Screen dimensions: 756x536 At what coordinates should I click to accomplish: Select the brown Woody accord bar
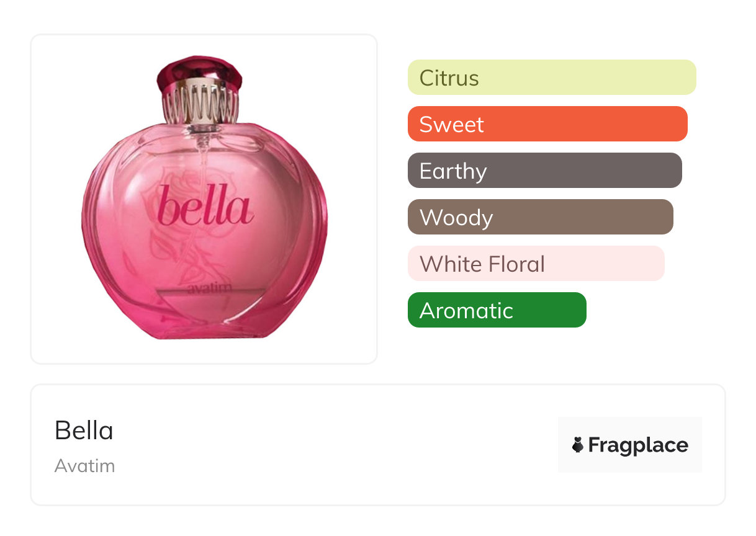point(540,217)
